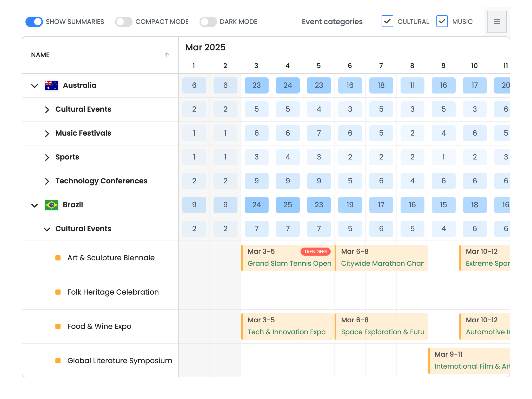Expand the Technology Conferences group
This screenshot has height=399, width=532.
pyautogui.click(x=47, y=181)
